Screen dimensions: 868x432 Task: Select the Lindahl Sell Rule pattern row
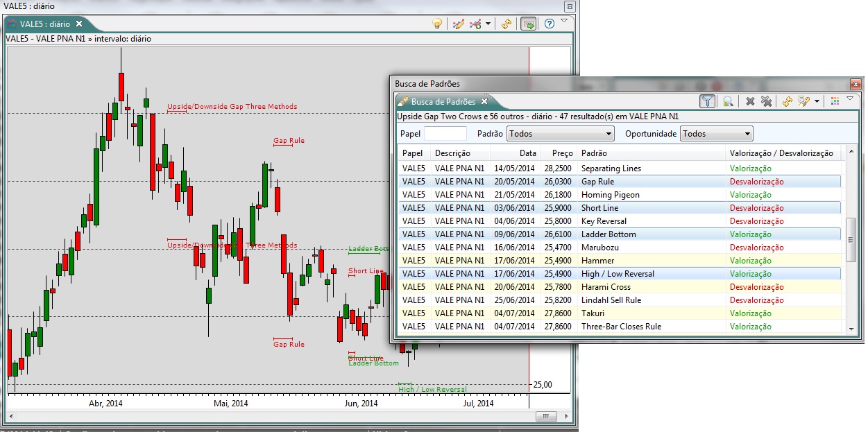point(619,300)
